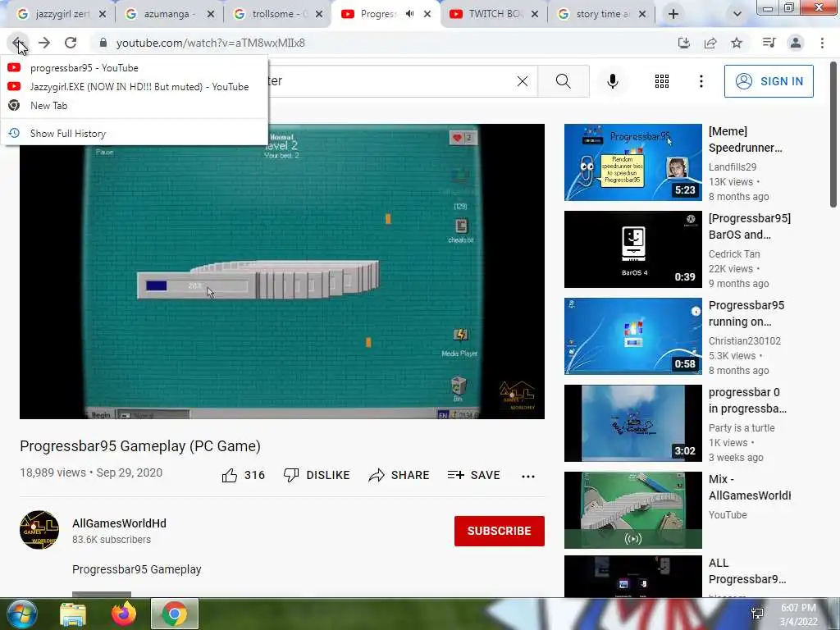The image size is (840, 630).
Task: Click the Chrome taskbar icon
Action: pos(175,614)
